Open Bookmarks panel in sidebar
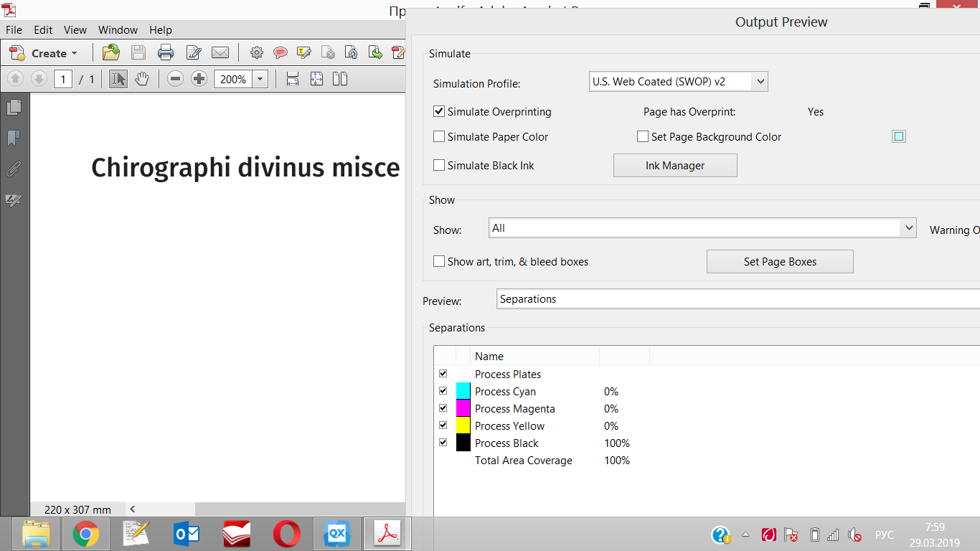 pyautogui.click(x=14, y=138)
